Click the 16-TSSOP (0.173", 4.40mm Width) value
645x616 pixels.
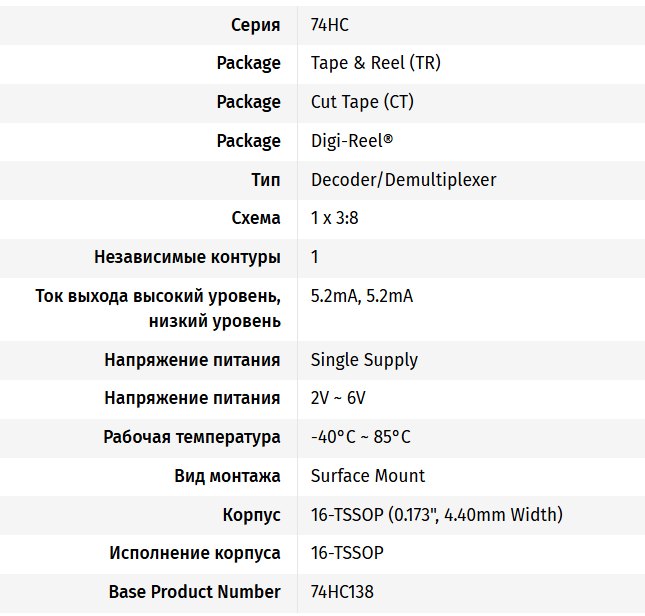tap(436, 515)
